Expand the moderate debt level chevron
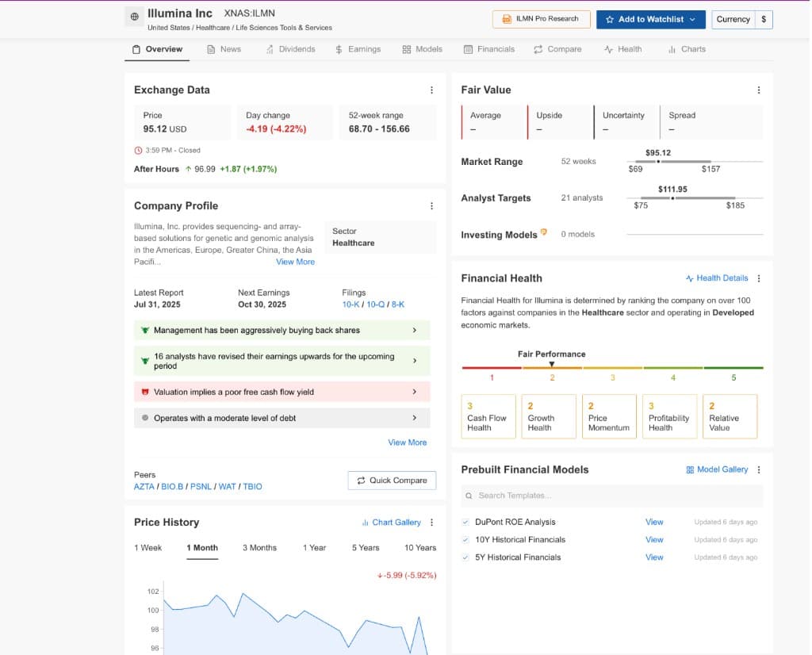 tap(414, 418)
